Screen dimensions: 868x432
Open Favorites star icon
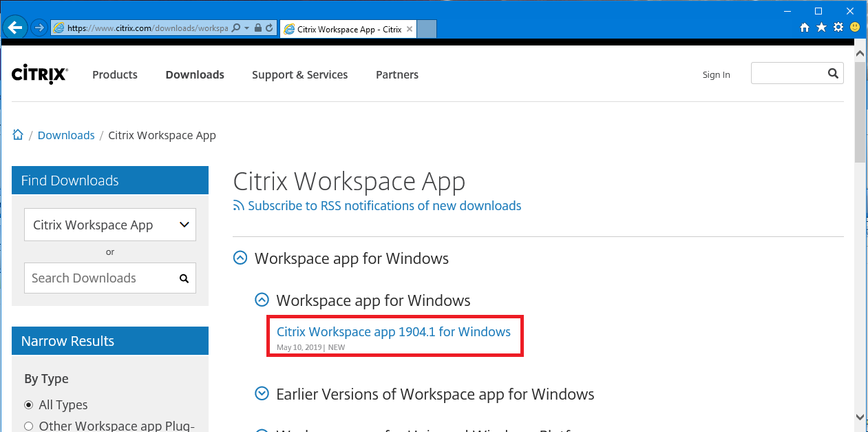click(x=821, y=28)
